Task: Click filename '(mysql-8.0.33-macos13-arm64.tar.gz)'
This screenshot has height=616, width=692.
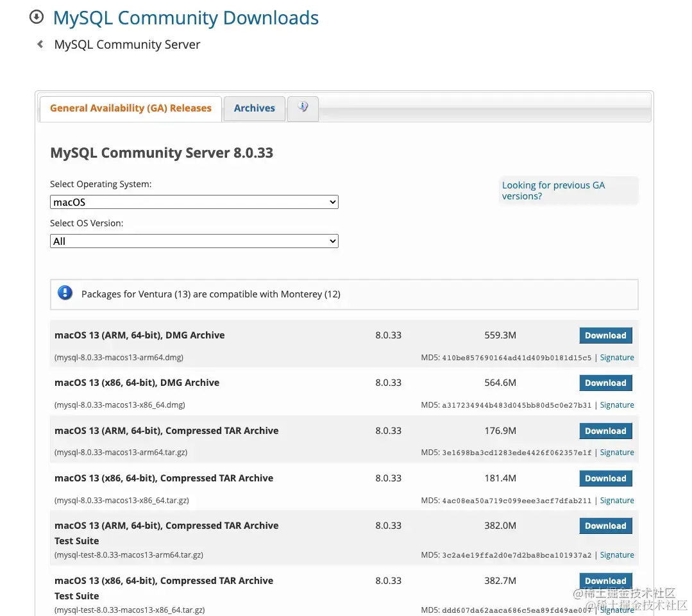Action: [x=121, y=453]
